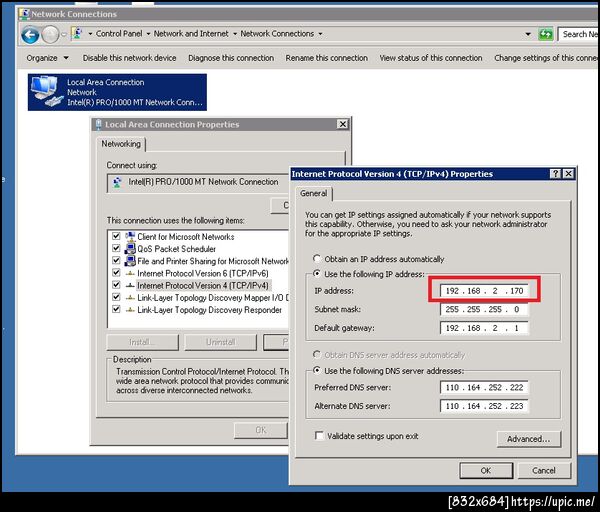Click the Search Network Connections box
The width and height of the screenshot is (600, 512).
coord(578,34)
